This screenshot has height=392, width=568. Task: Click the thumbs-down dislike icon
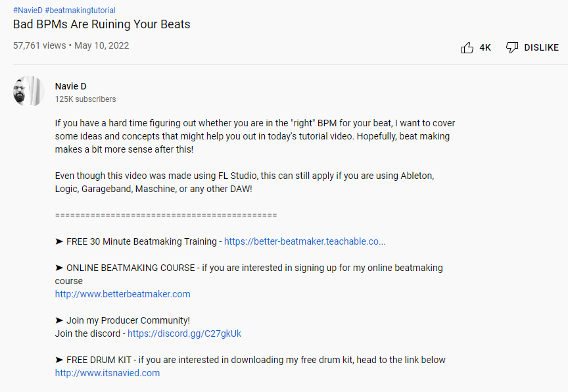[512, 47]
